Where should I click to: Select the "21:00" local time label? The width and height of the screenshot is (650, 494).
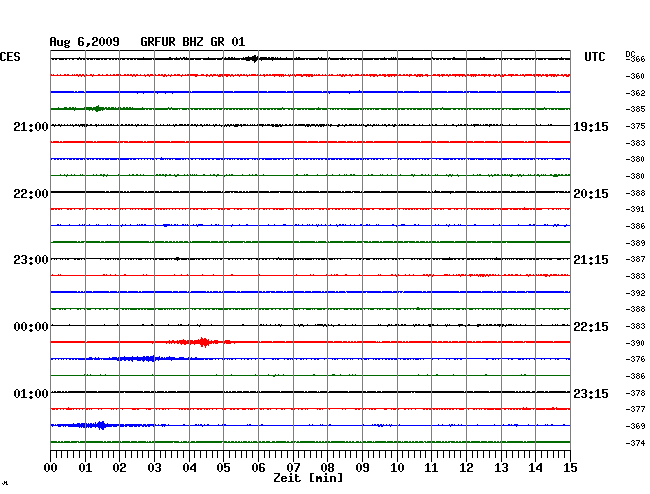tap(31, 126)
